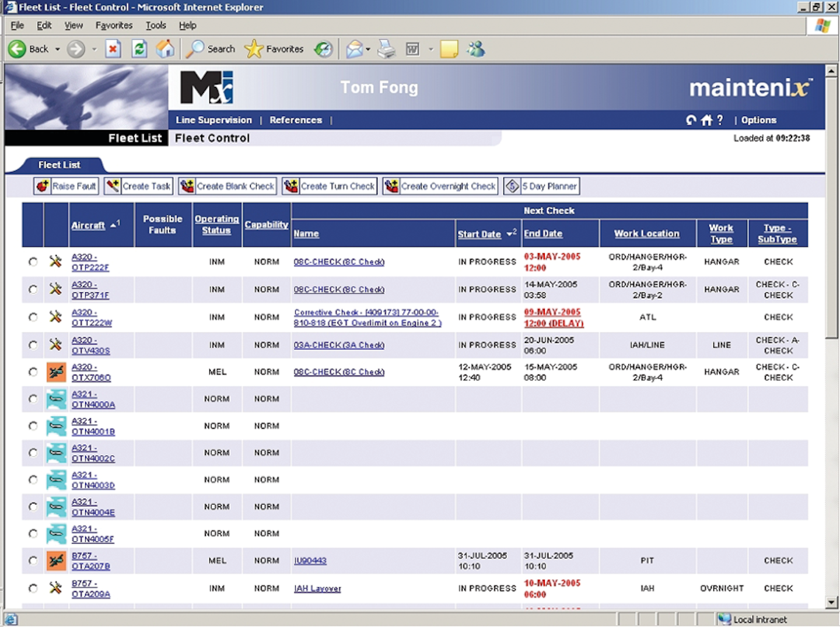Click the Create Overnight Check button
Viewport: 840px width, 627px height.
tap(440, 185)
